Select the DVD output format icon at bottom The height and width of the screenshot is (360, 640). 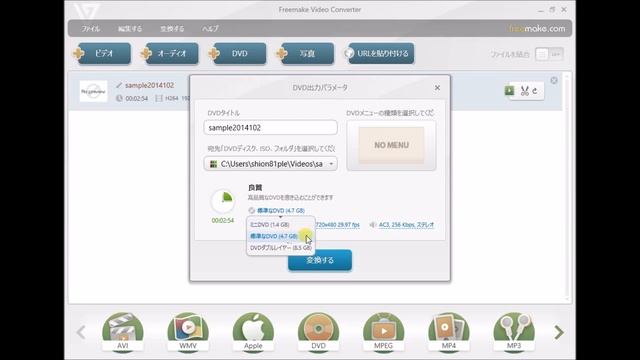coord(318,332)
